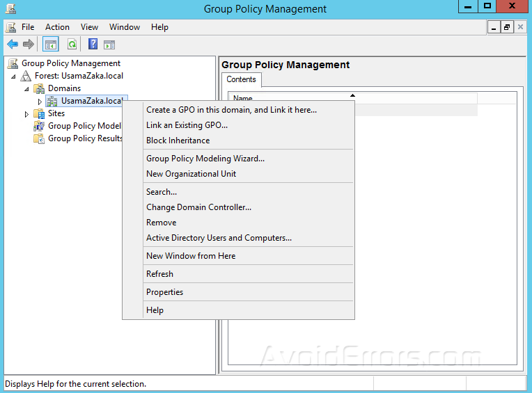
Task: Toggle the Show/Hide Console Tree icon
Action: (x=50, y=45)
